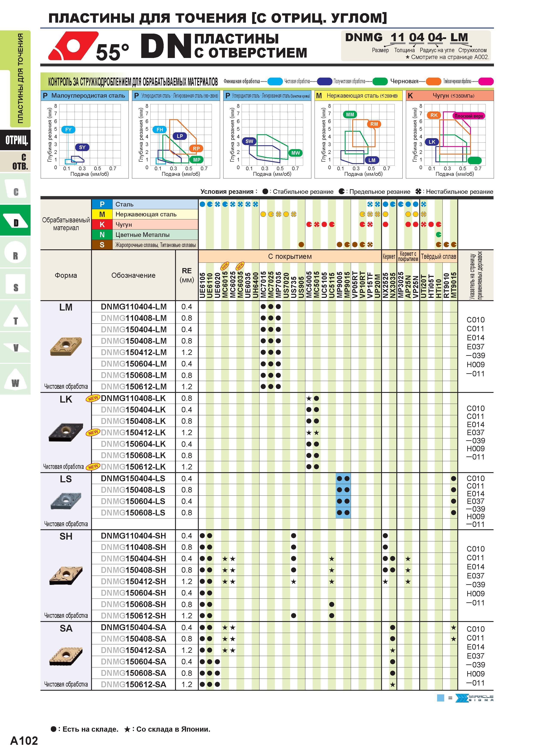Screen dimensions: 534x756
Task: Click the blue P badge for 'Сталь'
Action: pos(102,204)
